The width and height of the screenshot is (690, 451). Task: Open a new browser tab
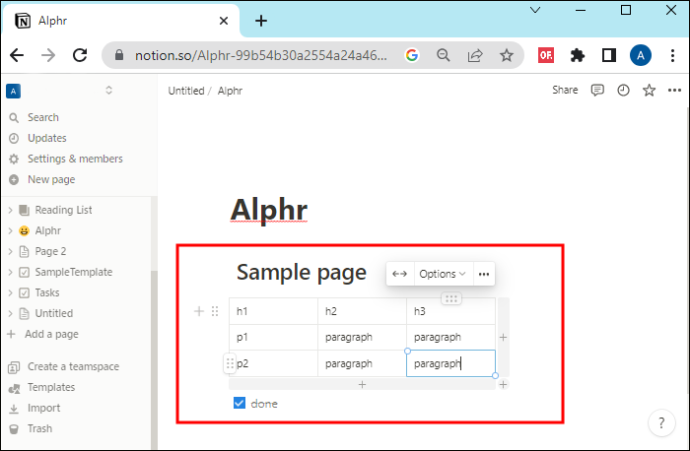261,21
